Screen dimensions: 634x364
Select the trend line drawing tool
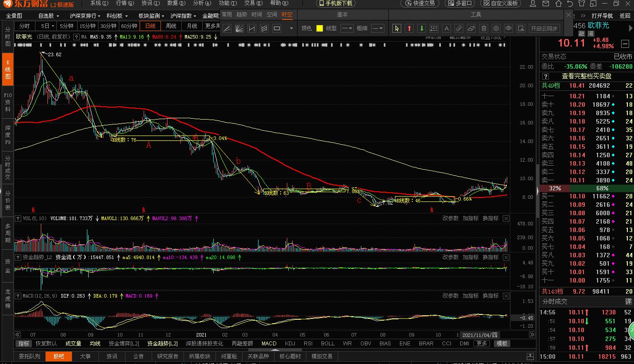click(227, 28)
